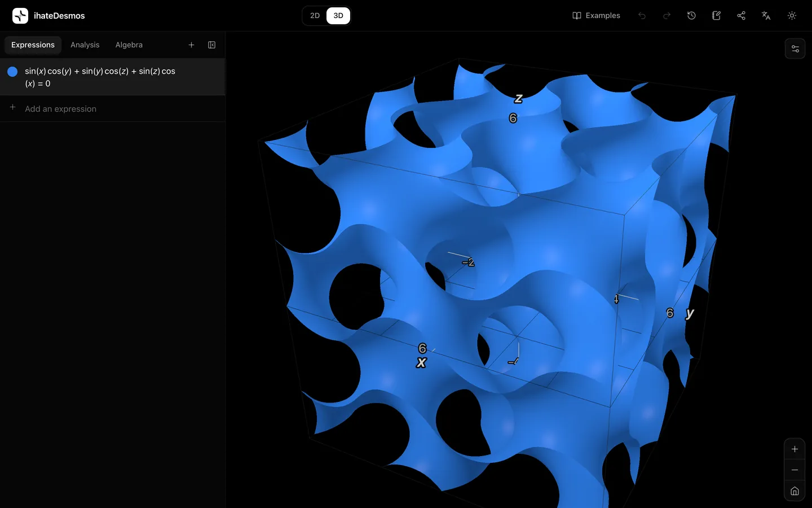
Task: Click the ihateDesmos title text
Action: (59, 16)
